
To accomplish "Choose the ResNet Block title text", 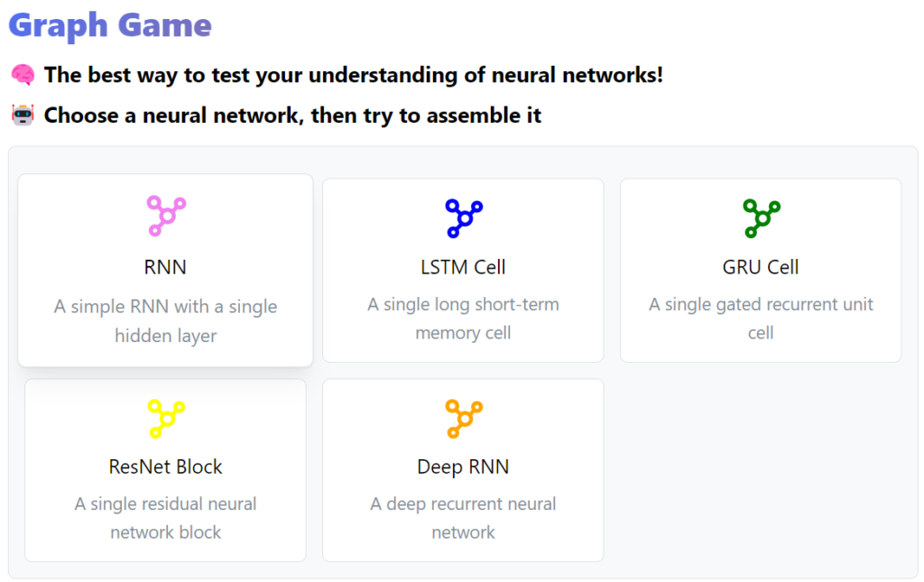I will tap(166, 467).
